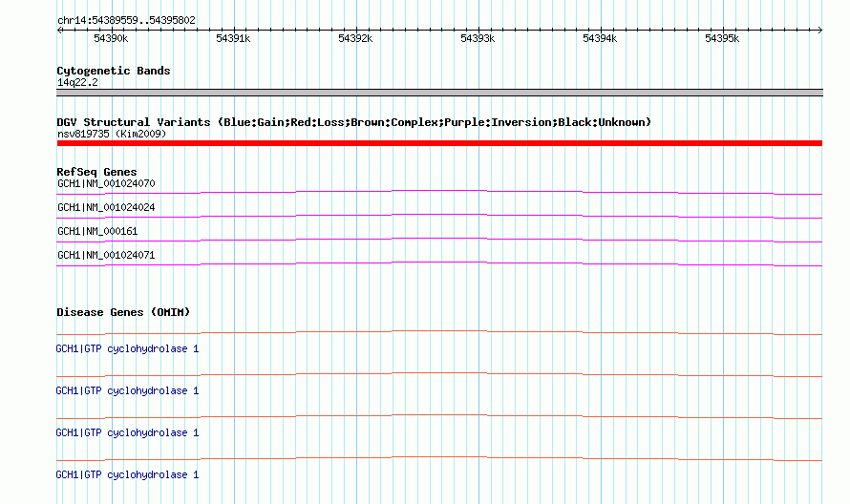Viewport: 850px width, 504px height.
Task: Click the magenta NM_000161 gene line
Action: pyautogui.click(x=439, y=239)
